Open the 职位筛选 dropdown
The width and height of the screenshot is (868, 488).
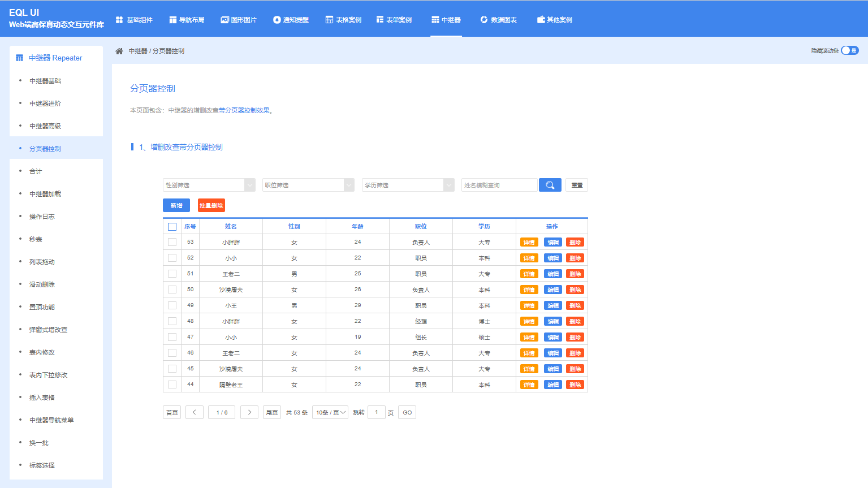click(x=308, y=184)
